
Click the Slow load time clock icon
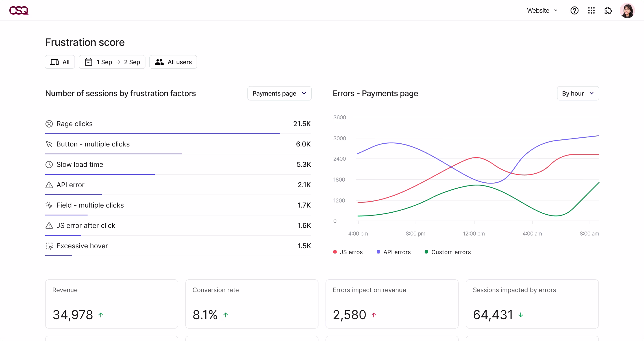(x=49, y=165)
